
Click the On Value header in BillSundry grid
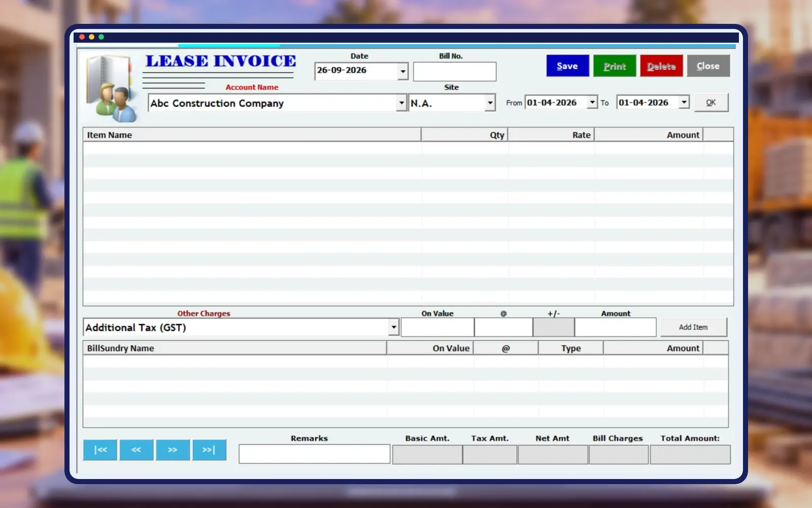pos(430,348)
